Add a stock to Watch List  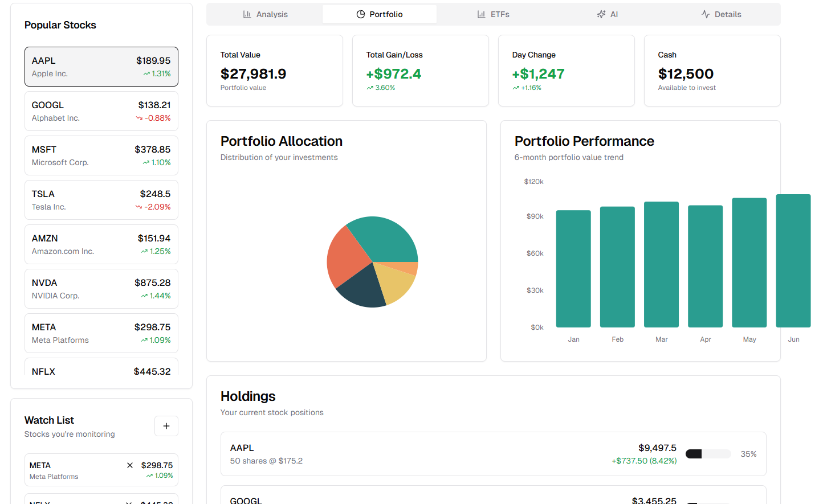tap(166, 426)
